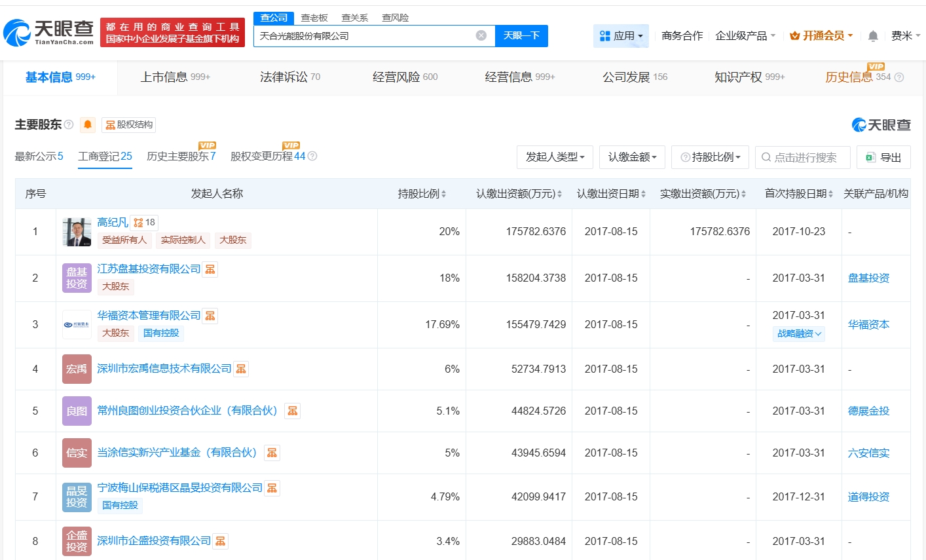Open the 盘基投资 related institution link
Viewport: 926px width, 560px height.
[x=868, y=278]
